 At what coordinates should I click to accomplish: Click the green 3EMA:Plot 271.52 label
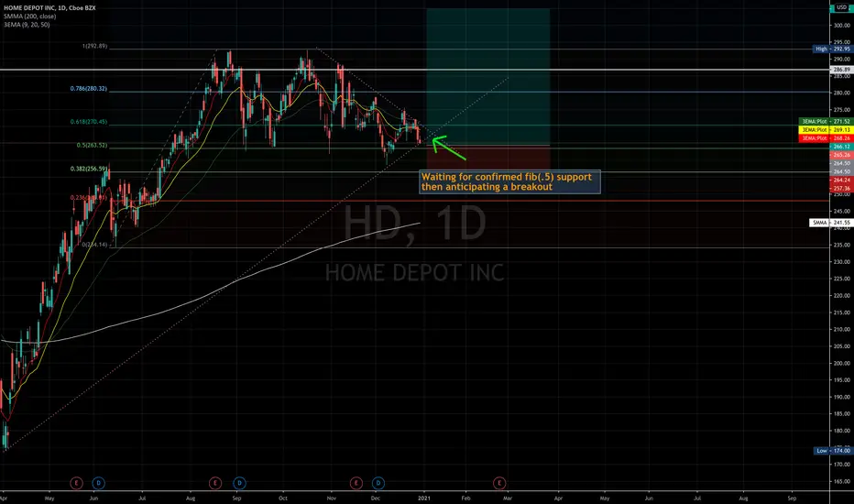825,122
